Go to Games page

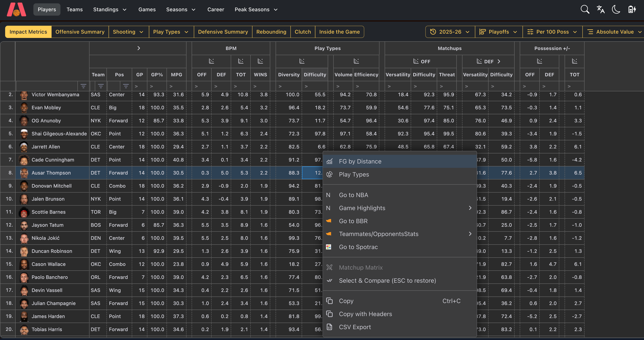[147, 9]
